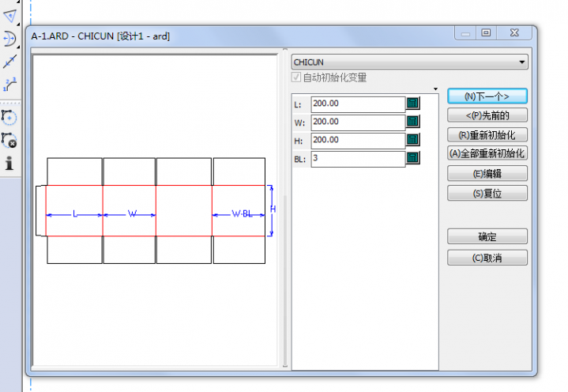Confirm with the 确定 button
568x392 pixels.
pyautogui.click(x=487, y=236)
